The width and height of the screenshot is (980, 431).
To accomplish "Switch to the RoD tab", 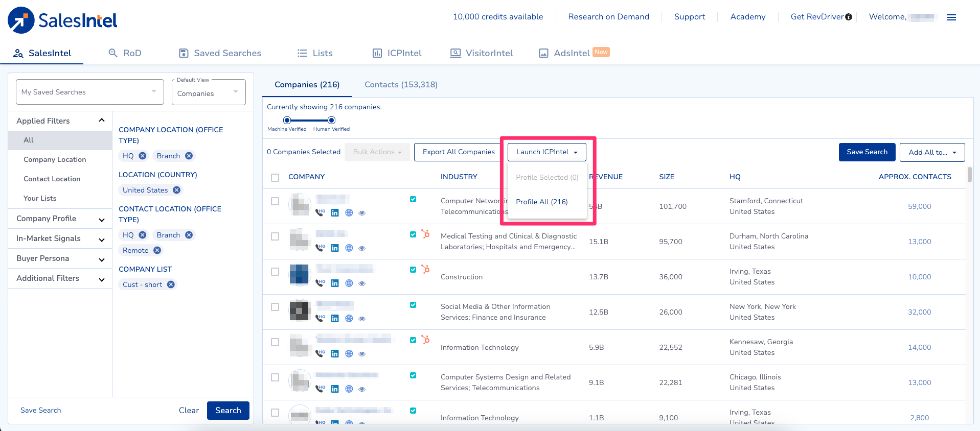I will pos(125,53).
